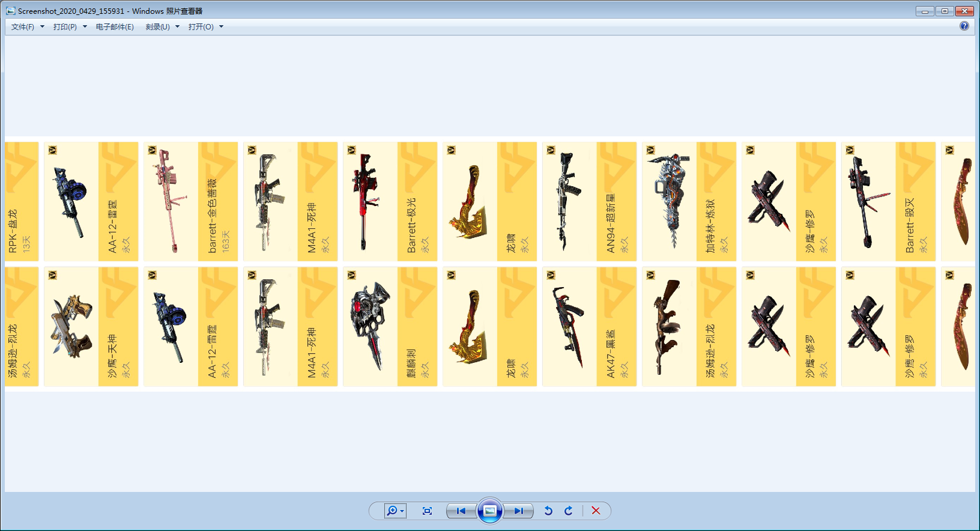Choose 电子邮件(E) in the menu bar
The width and height of the screenshot is (980, 531).
pyautogui.click(x=115, y=26)
